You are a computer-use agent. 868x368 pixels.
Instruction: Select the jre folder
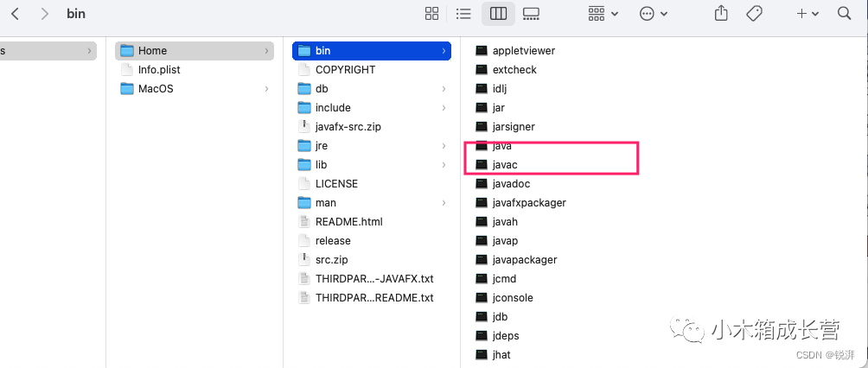coord(372,145)
